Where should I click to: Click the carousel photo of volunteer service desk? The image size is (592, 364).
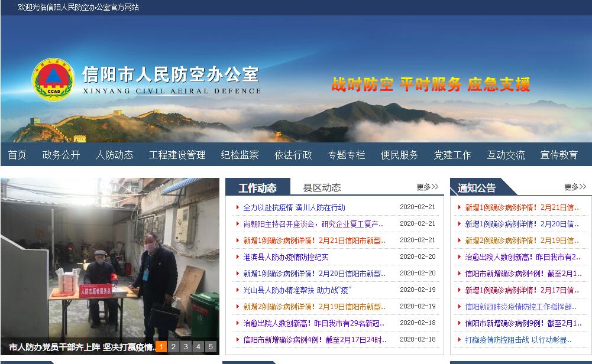tap(109, 260)
